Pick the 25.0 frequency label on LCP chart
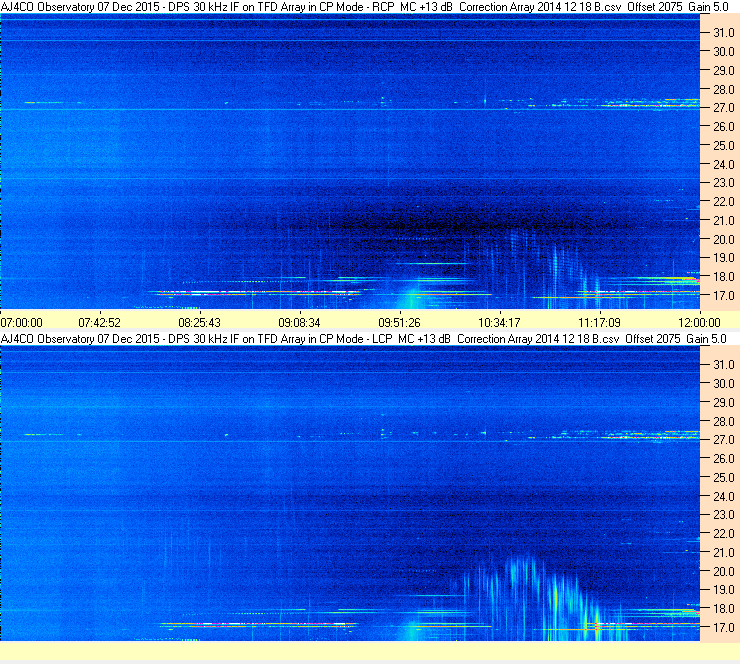 [x=723, y=478]
